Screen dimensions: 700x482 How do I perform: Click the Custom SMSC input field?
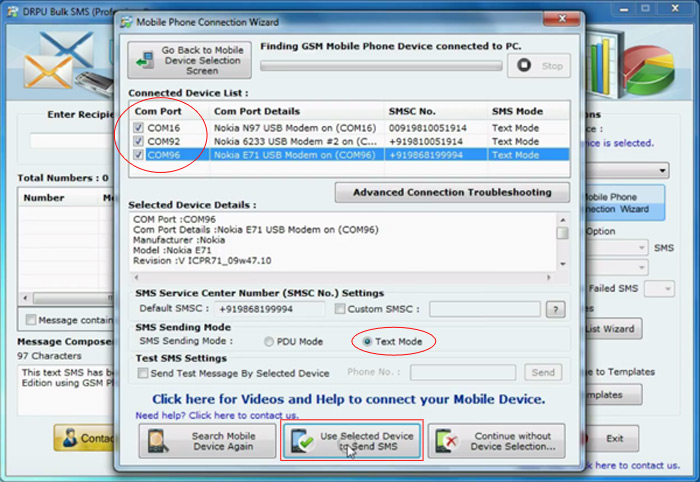point(484,309)
